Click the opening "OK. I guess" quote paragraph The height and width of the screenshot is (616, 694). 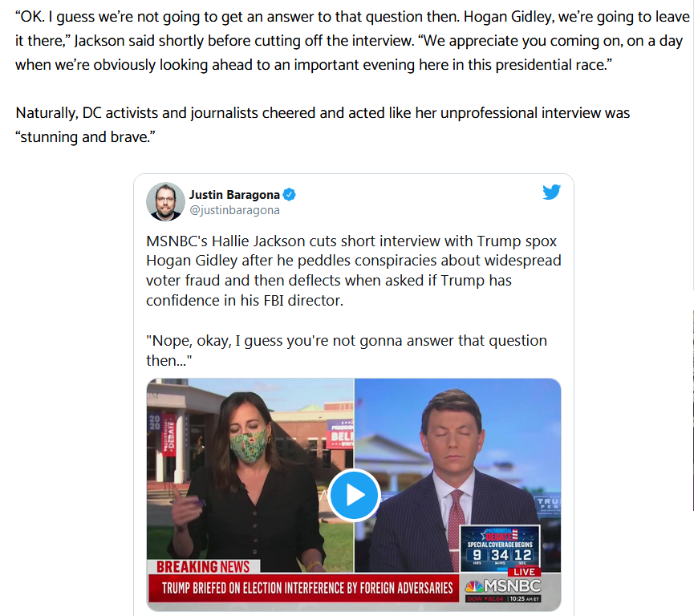[x=353, y=41]
